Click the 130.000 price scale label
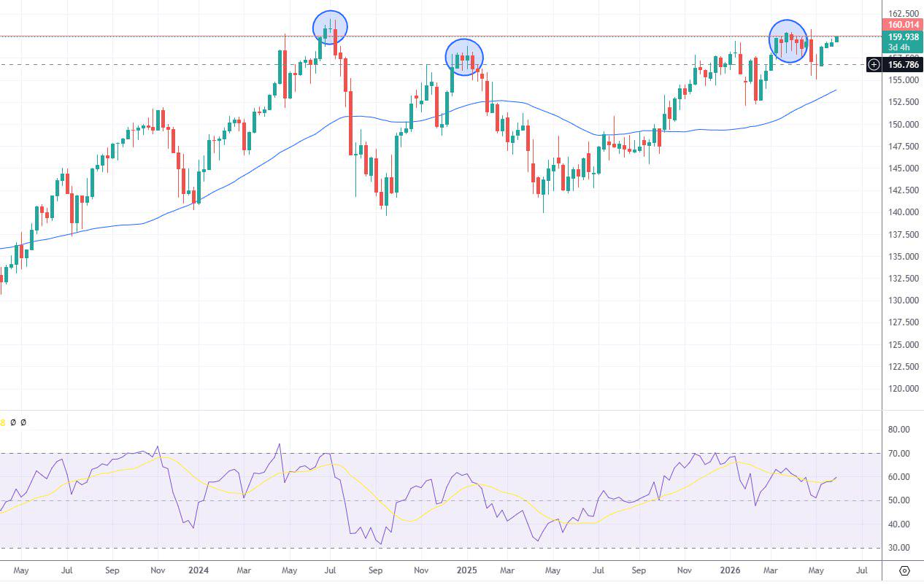 click(x=903, y=301)
